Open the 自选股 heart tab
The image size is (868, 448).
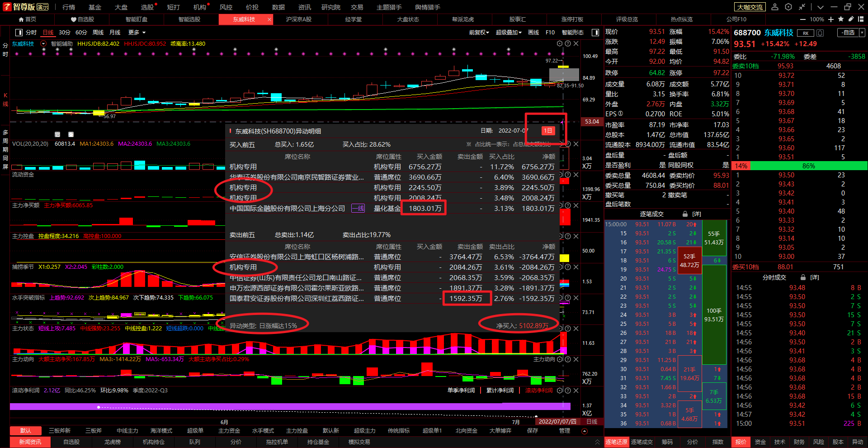(82, 19)
